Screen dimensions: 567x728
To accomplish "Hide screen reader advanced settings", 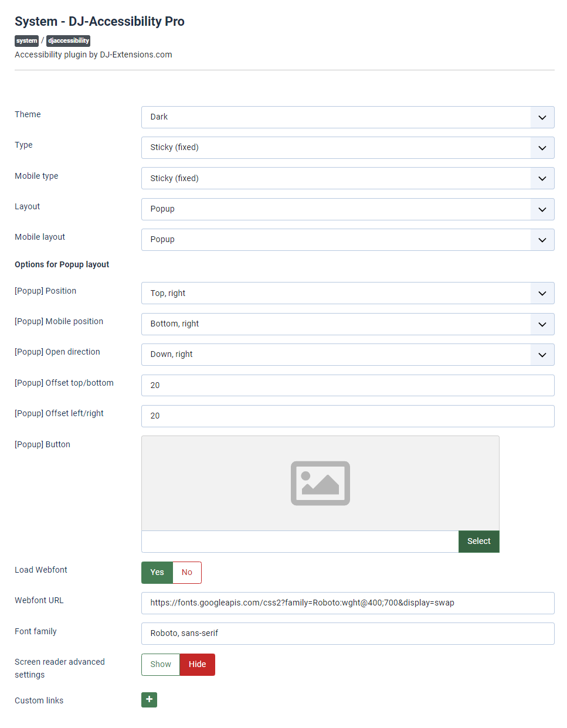I will click(198, 665).
